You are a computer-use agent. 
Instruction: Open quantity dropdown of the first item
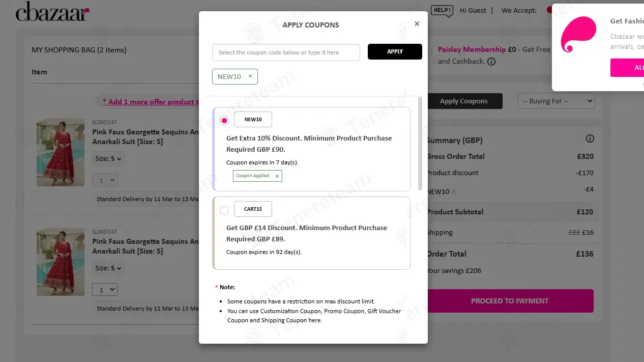[x=105, y=180]
